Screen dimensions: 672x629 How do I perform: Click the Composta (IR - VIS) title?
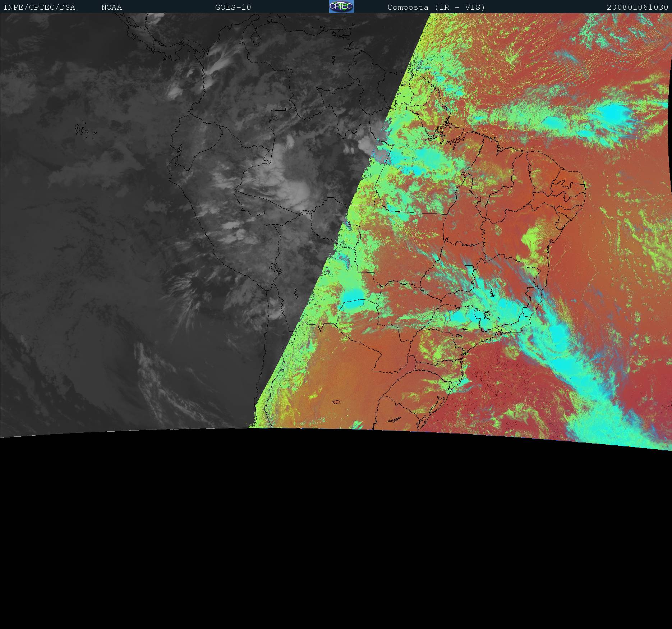pyautogui.click(x=436, y=7)
